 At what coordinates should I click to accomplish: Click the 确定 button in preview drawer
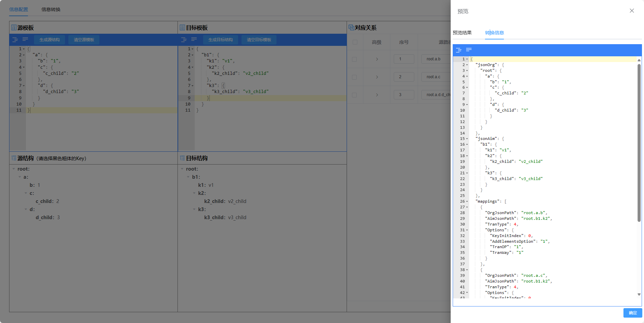point(632,313)
